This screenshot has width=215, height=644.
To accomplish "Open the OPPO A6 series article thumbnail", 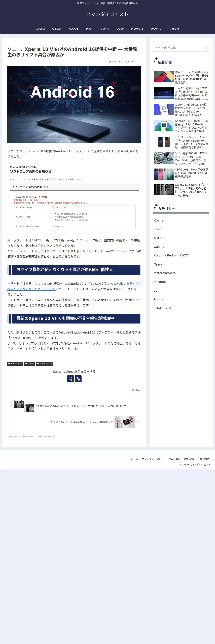I will click(164, 174).
